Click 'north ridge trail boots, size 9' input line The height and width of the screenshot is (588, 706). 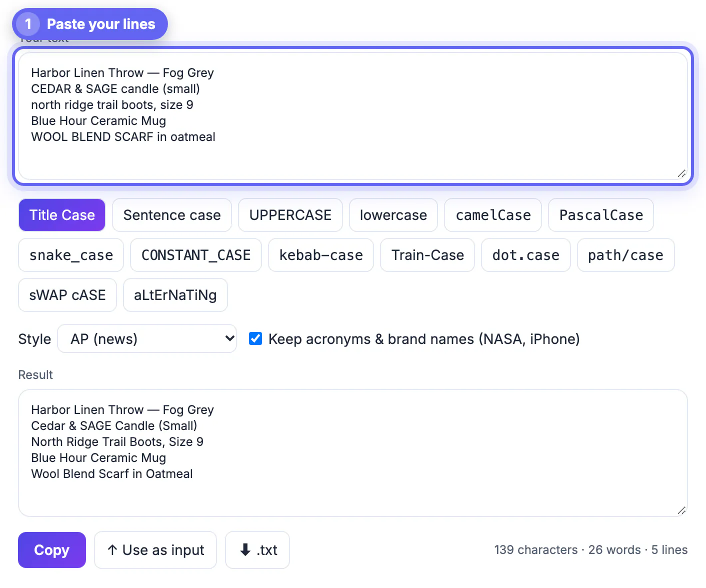[112, 105]
